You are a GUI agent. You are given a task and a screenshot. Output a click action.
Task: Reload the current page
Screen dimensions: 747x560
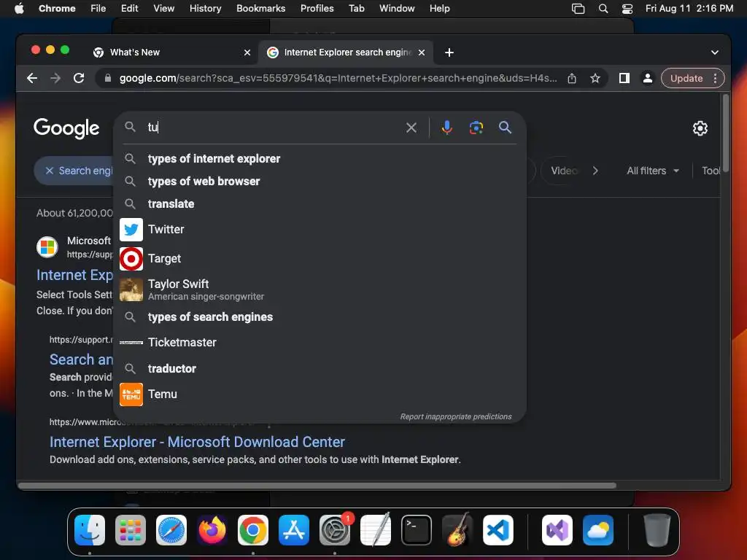click(x=79, y=78)
